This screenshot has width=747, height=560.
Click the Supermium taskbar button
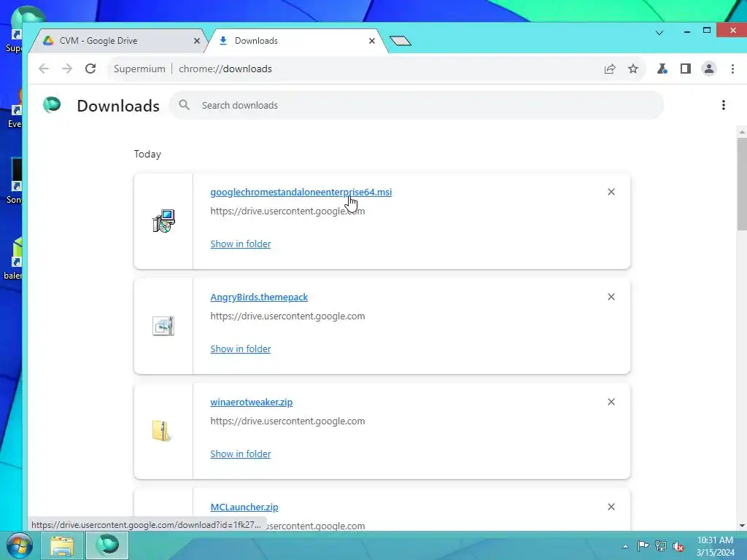107,545
